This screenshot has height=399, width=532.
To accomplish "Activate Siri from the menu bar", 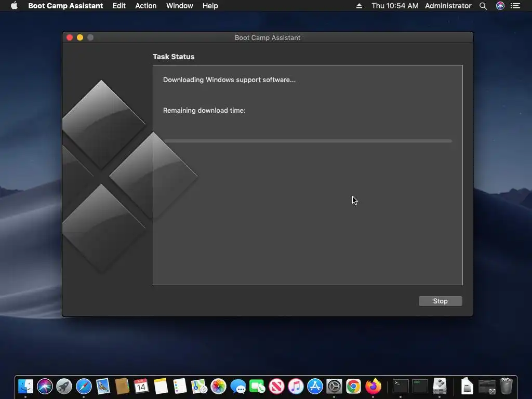I will pos(500,6).
